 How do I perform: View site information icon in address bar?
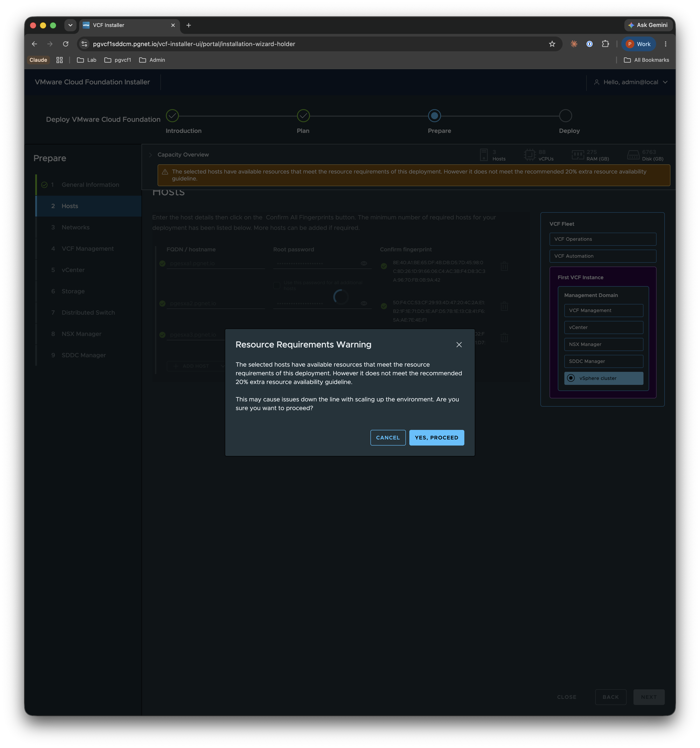tap(85, 44)
